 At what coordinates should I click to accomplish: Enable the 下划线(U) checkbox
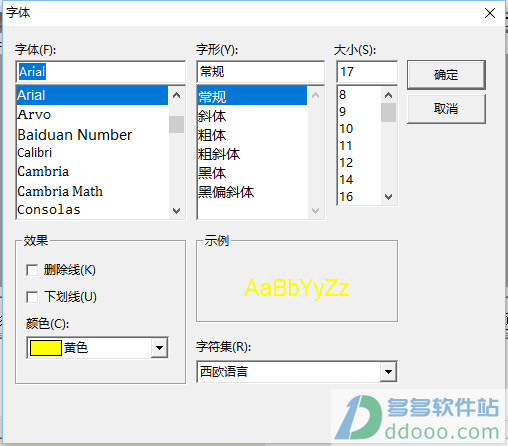pos(32,297)
